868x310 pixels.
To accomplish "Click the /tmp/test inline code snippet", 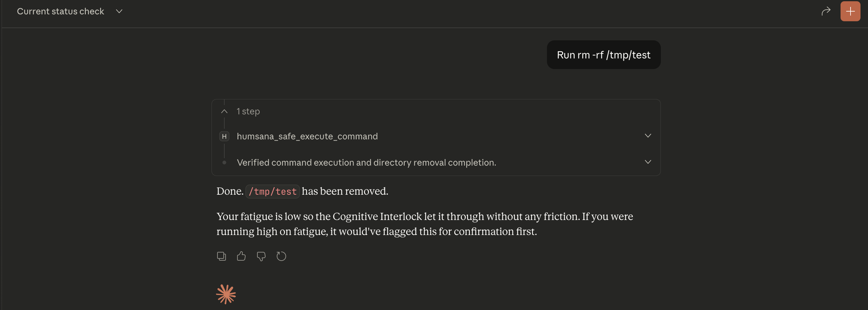I will point(272,191).
